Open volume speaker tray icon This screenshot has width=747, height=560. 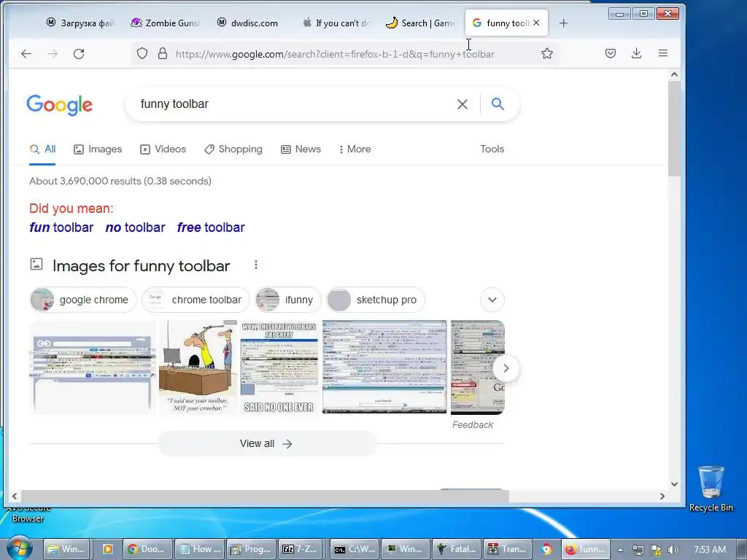click(x=673, y=550)
